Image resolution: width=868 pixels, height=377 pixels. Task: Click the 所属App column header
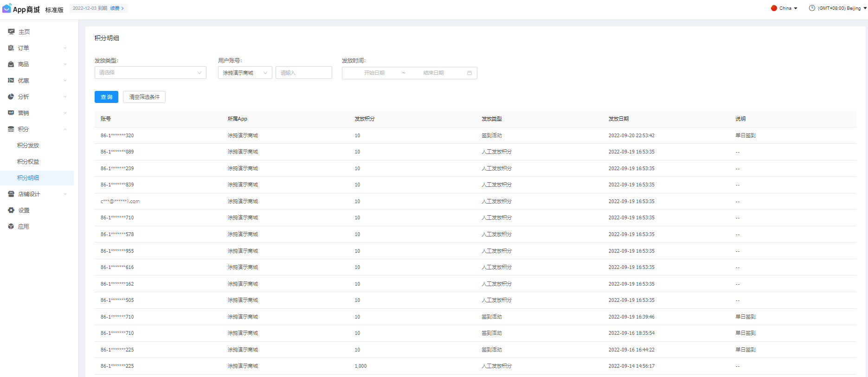coord(238,119)
